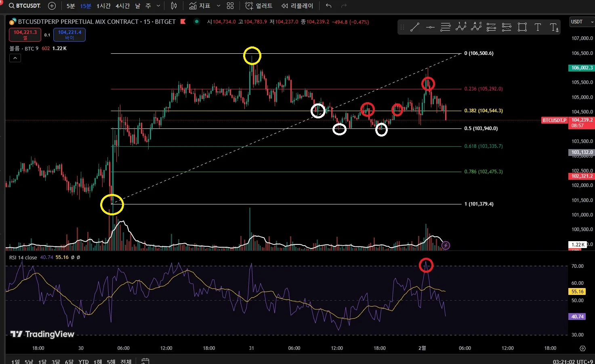Click the 03:21:02 UTC+9 timezone clock
Screen dimensions: 595x364
click(573, 361)
